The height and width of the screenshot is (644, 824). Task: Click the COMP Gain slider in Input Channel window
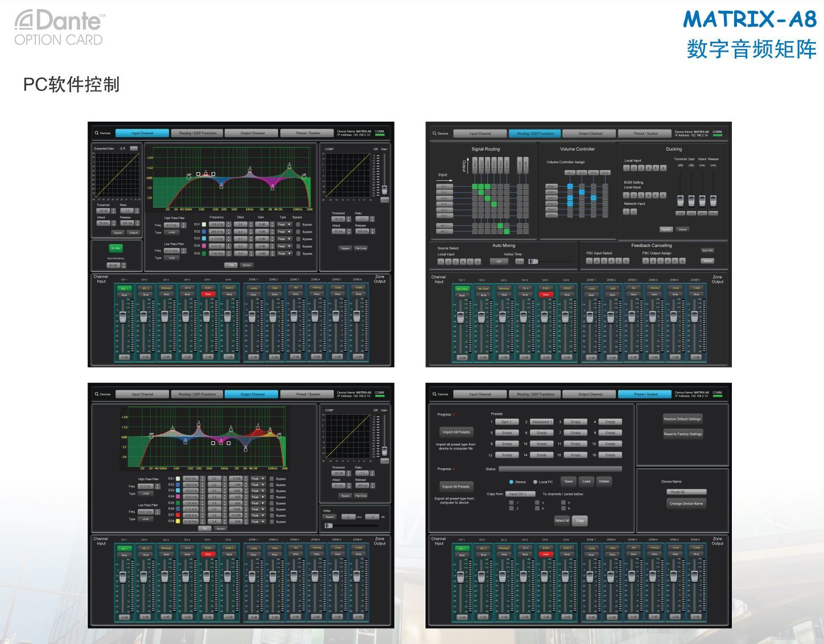[384, 189]
